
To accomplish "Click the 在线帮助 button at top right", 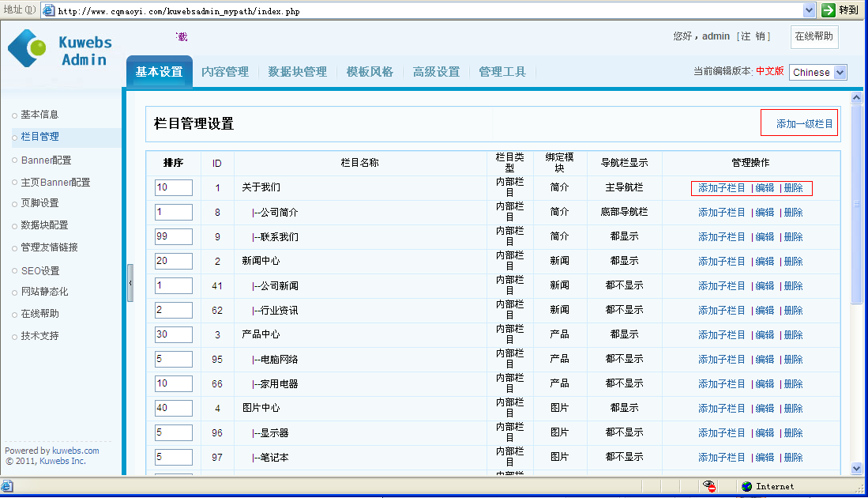I will [814, 36].
